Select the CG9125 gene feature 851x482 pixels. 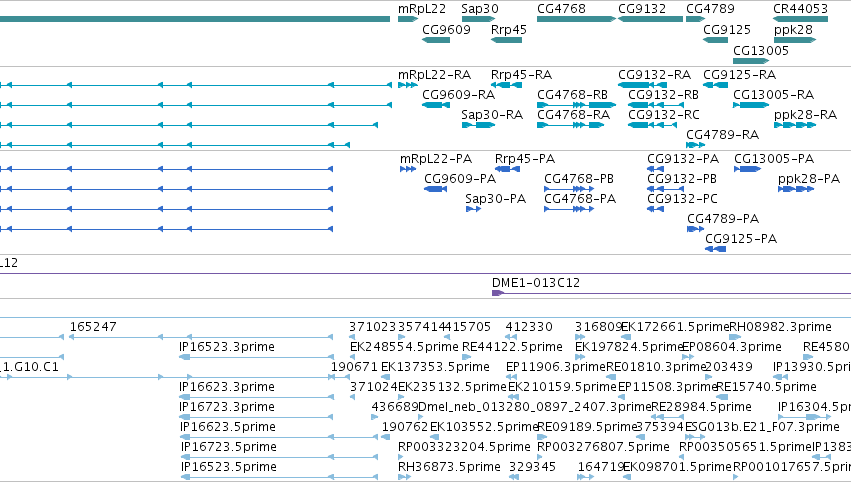click(715, 40)
